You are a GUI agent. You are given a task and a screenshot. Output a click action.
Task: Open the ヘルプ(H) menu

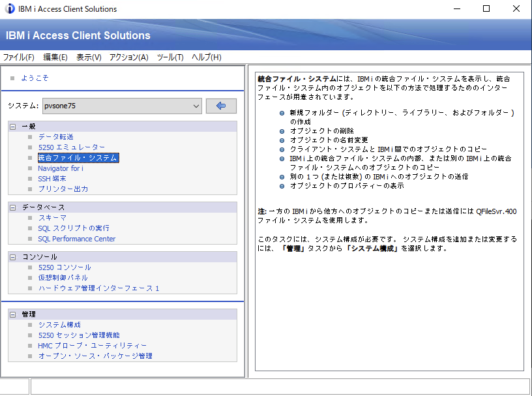coord(206,57)
